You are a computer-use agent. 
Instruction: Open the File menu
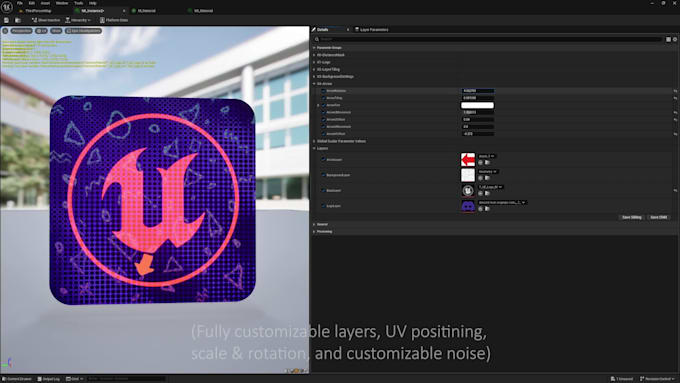(x=20, y=3)
